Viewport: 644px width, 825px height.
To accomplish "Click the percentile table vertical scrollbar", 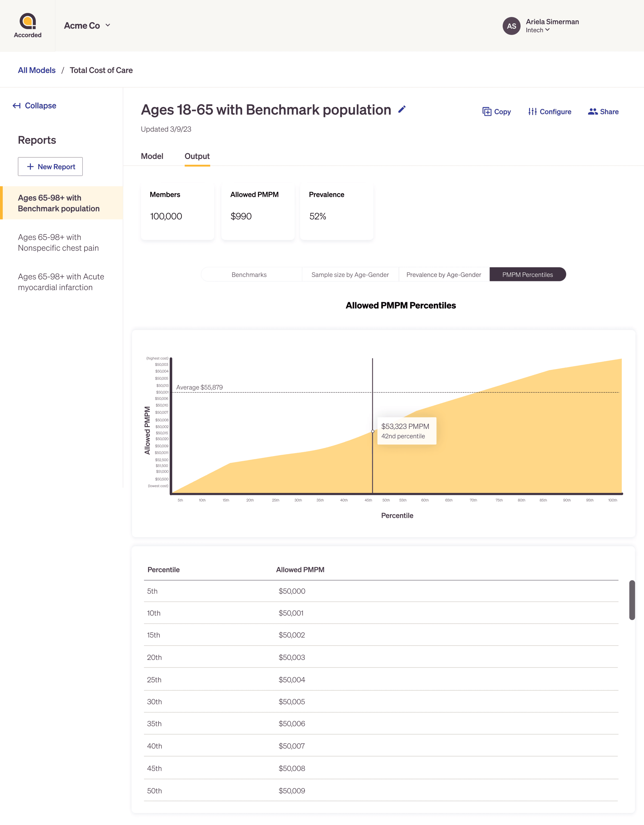I will click(x=632, y=600).
